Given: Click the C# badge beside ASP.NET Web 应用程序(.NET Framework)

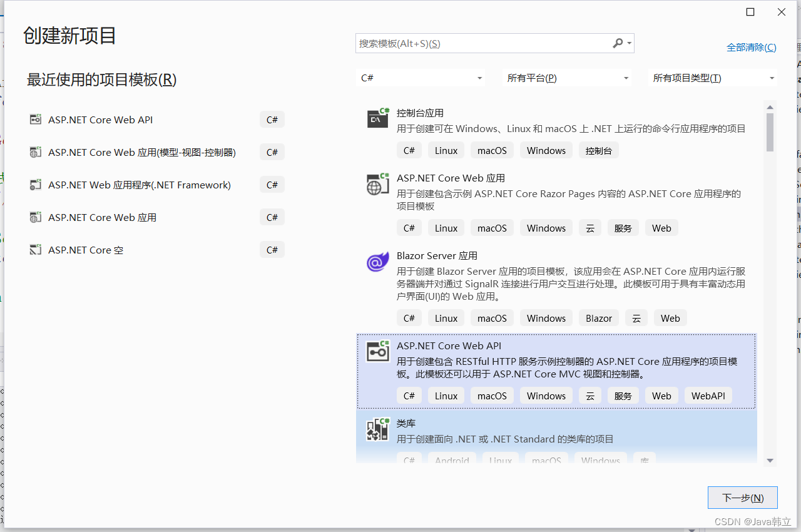Looking at the screenshot, I should [x=272, y=185].
